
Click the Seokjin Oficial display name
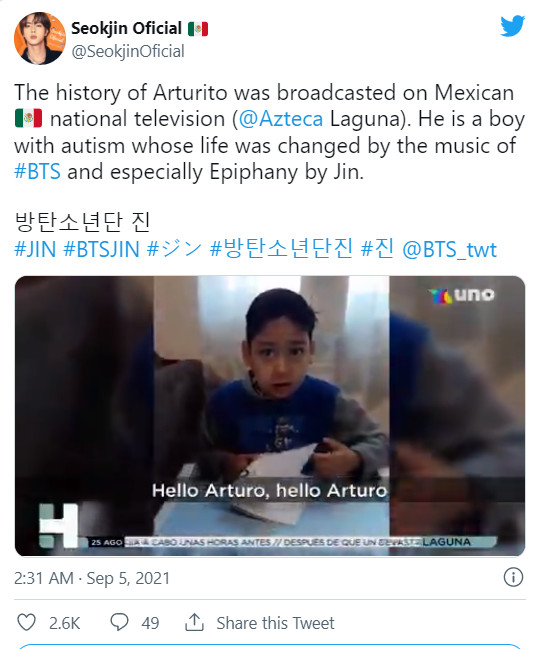click(127, 29)
